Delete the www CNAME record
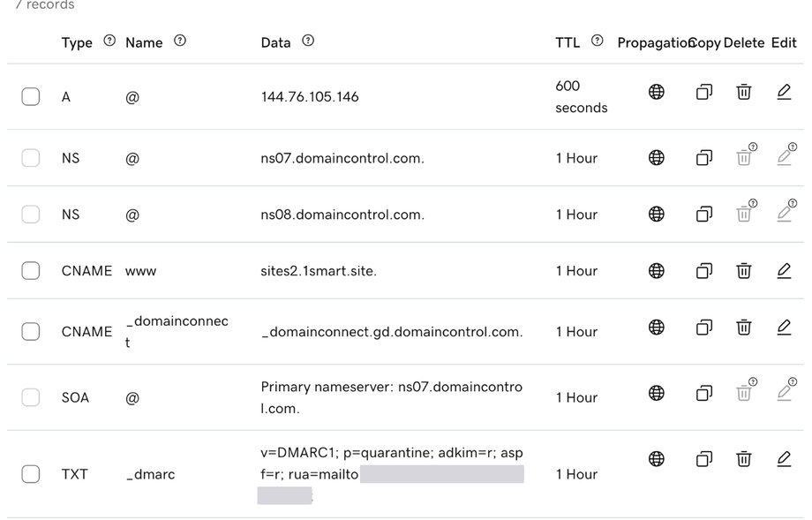The image size is (812, 520). click(x=744, y=271)
